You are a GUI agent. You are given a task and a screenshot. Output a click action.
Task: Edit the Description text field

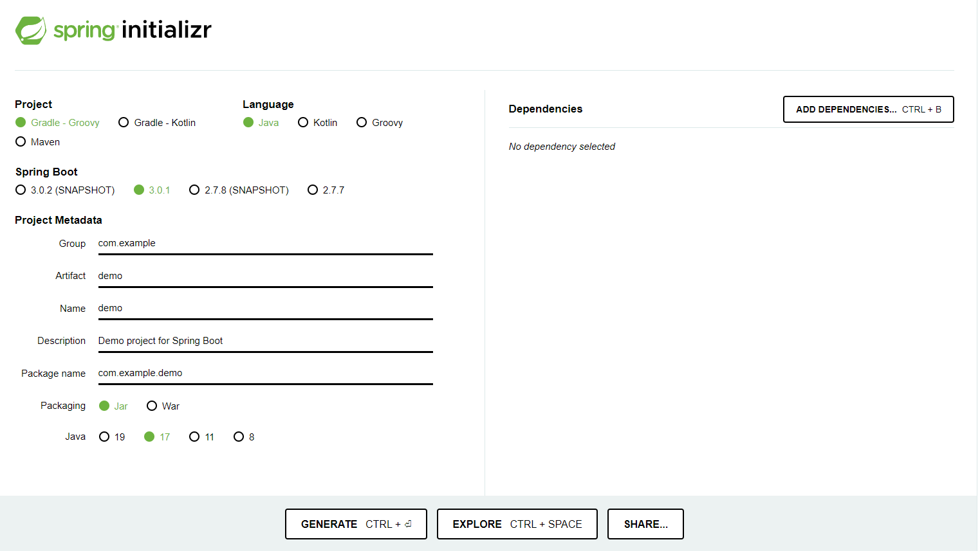[266, 341]
